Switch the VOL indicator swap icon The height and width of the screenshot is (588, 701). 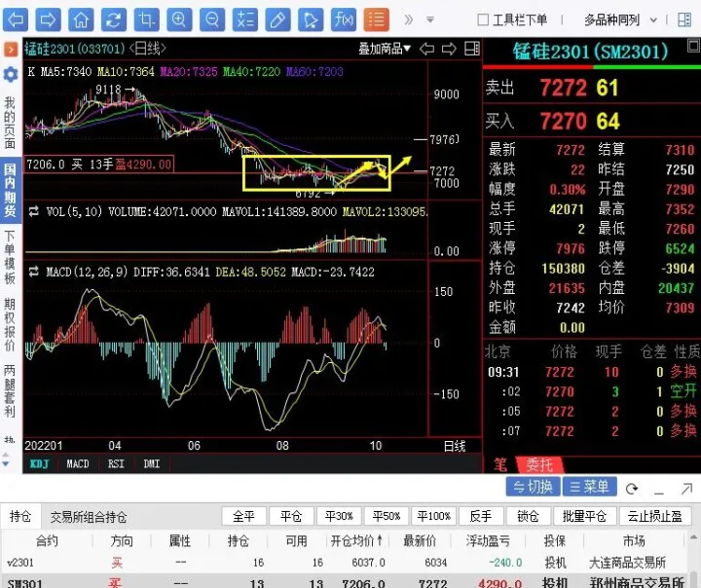[33, 211]
